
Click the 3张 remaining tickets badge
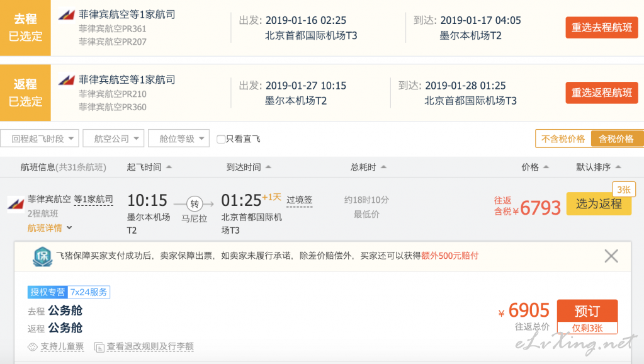click(624, 190)
